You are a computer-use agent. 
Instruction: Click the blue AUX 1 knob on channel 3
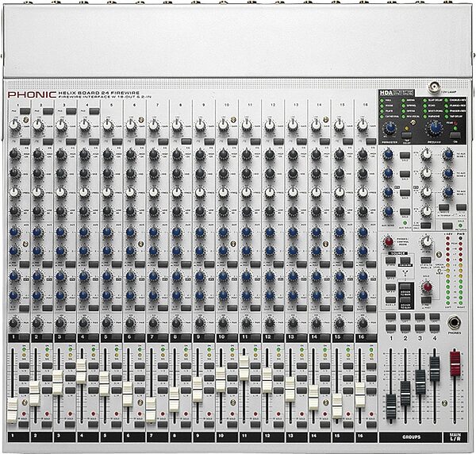pos(60,232)
